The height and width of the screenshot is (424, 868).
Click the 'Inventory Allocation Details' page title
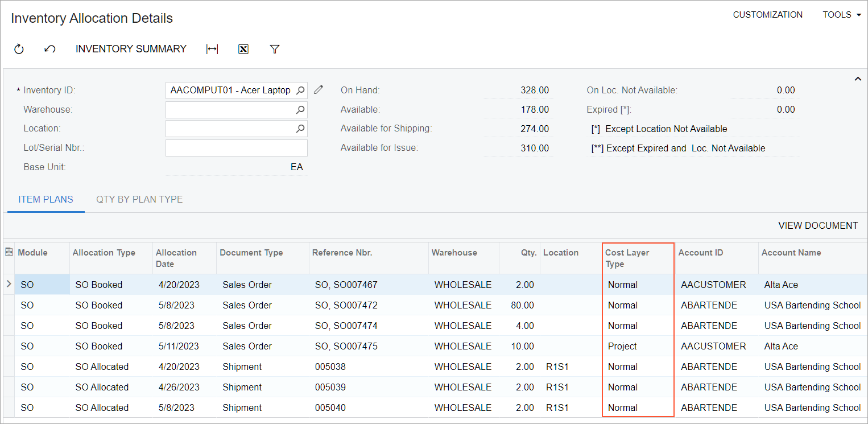92,18
